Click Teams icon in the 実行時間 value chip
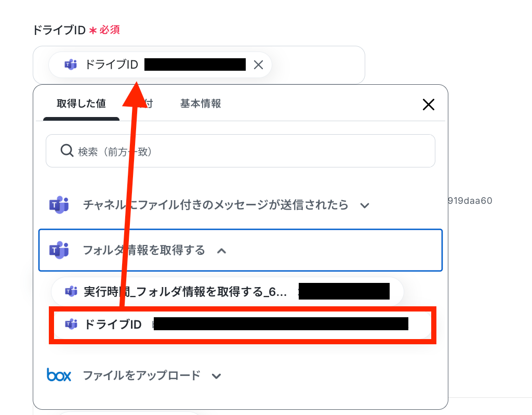This screenshot has width=532, height=415. pyautogui.click(x=71, y=291)
